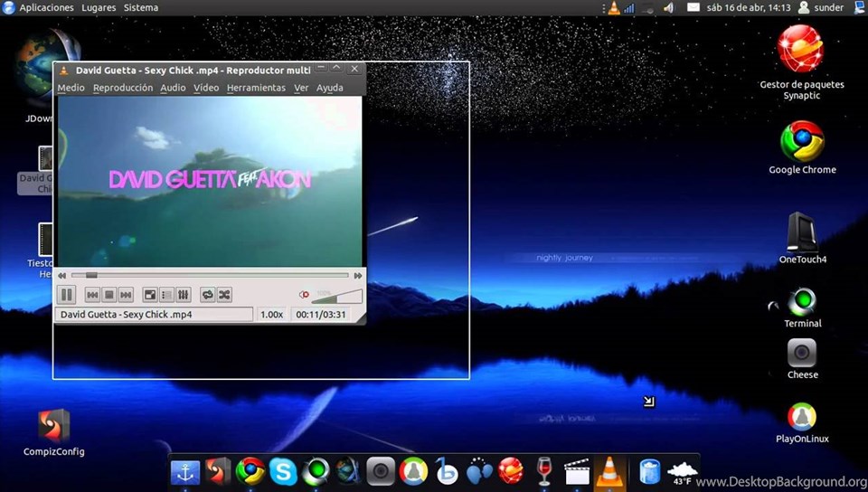Open the Ver menu in VLC

(301, 88)
